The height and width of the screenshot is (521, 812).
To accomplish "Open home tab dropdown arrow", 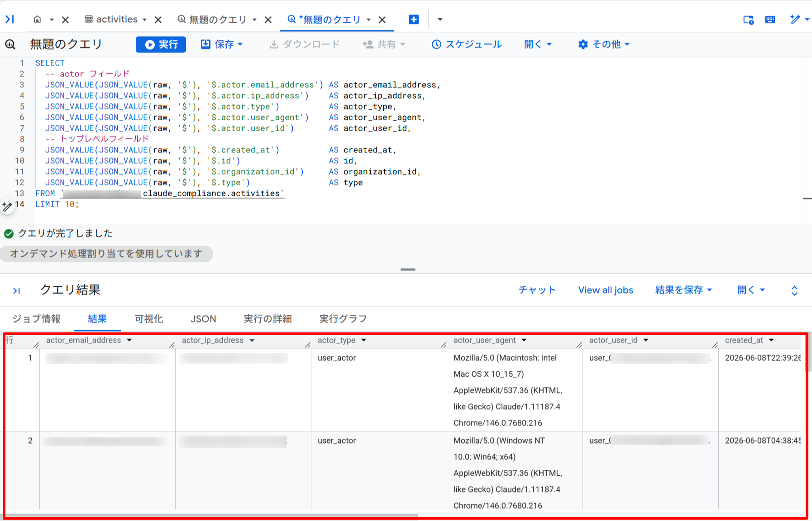I will click(x=52, y=19).
